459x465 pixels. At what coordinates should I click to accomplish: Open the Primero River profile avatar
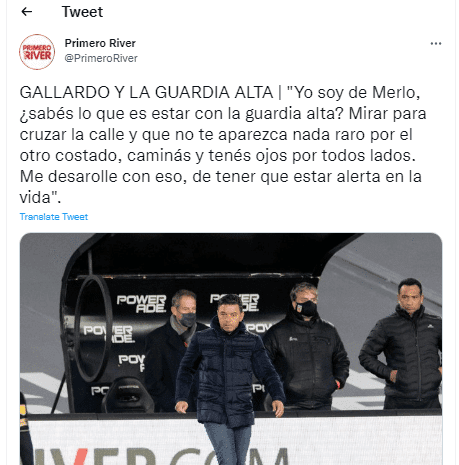click(37, 52)
